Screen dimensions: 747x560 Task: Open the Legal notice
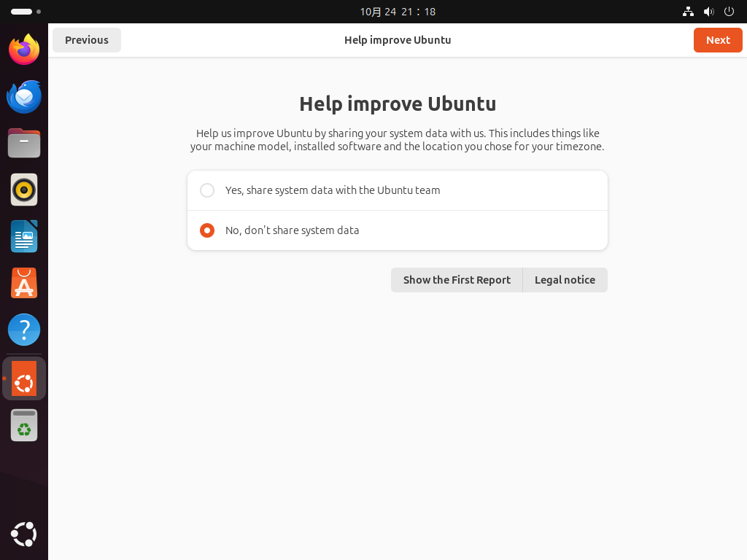(565, 280)
